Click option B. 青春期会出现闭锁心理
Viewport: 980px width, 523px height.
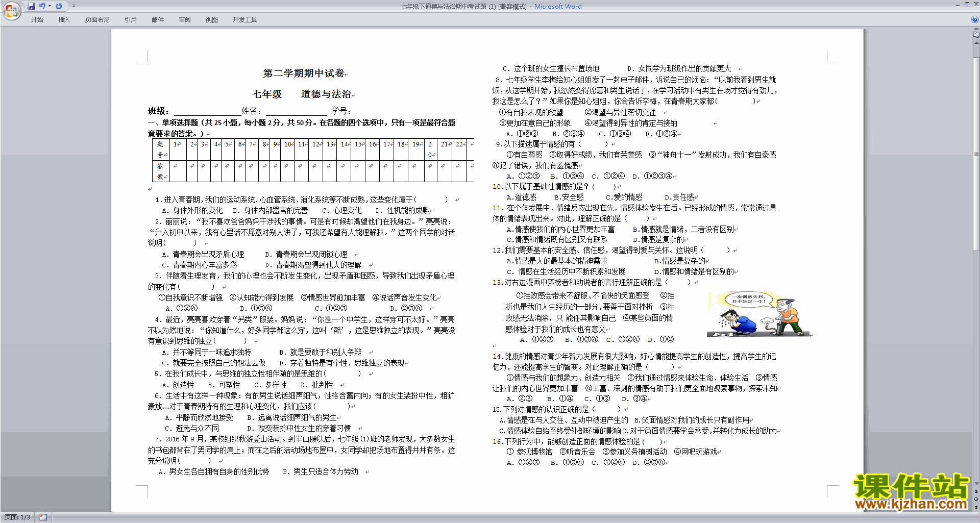point(306,255)
